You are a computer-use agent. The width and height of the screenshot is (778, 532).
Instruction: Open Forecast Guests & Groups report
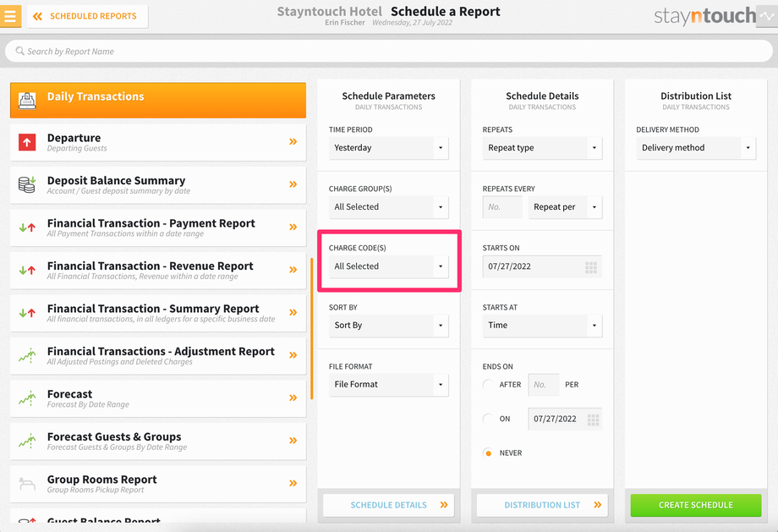[x=158, y=441]
